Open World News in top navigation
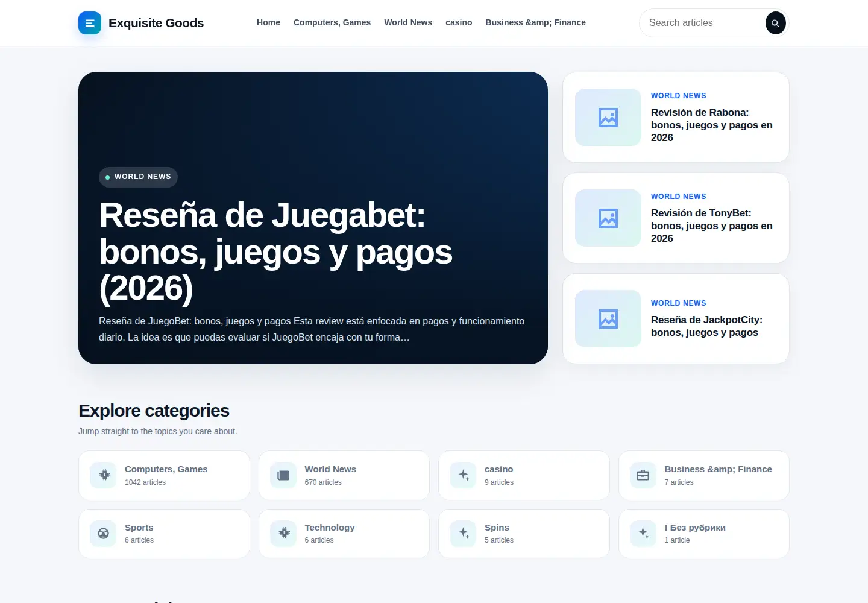The image size is (868, 603). tap(408, 22)
